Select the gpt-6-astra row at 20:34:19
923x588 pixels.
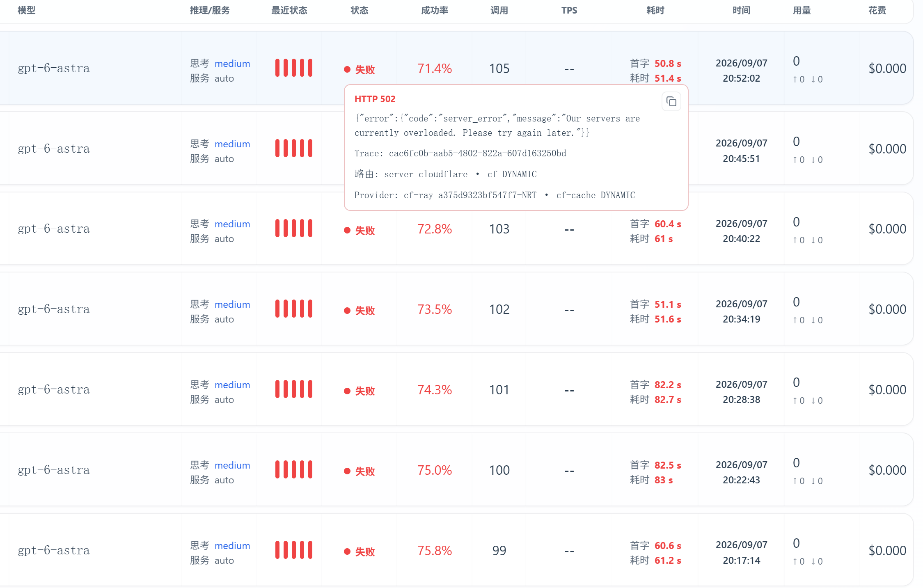[456, 309]
